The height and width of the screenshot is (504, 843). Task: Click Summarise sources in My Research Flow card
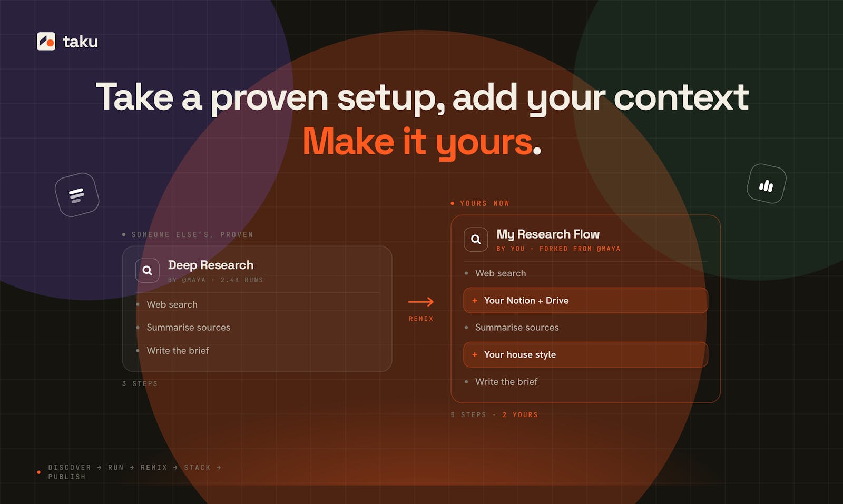point(517,327)
